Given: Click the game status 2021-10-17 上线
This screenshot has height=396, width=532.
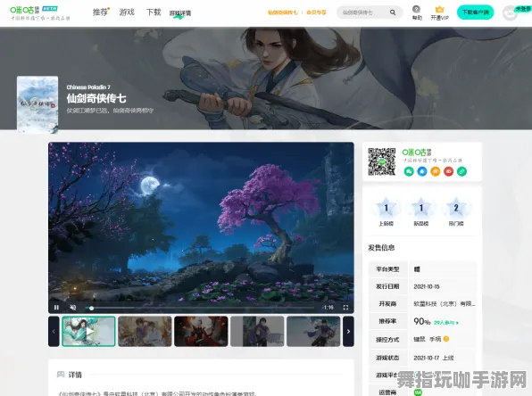Looking at the screenshot, I should (x=434, y=358).
